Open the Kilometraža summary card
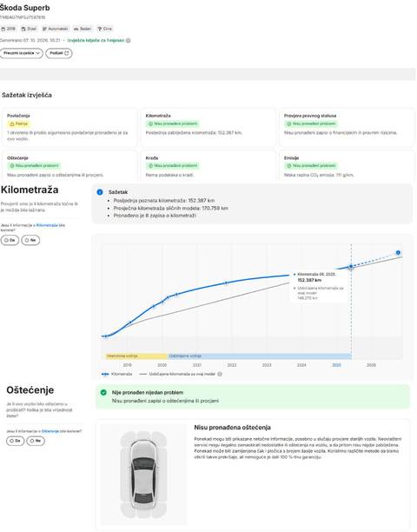417x532 pixels. [208, 128]
